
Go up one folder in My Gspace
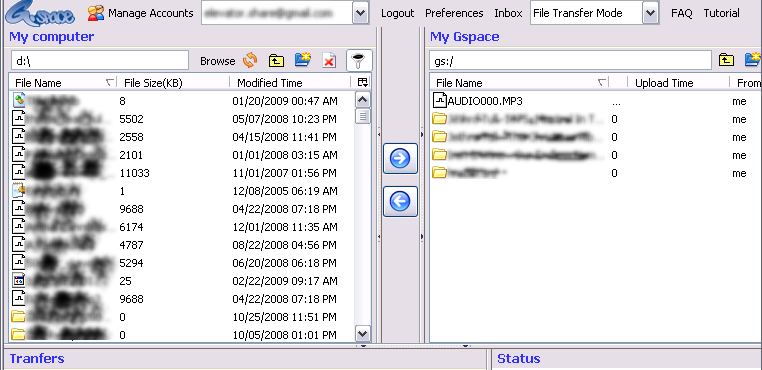tap(726, 60)
